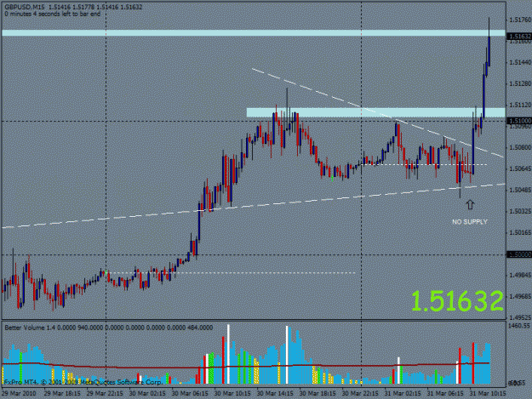Click the '30 Mar 14:15' time label
The width and height of the screenshot is (532, 399).
point(275,393)
